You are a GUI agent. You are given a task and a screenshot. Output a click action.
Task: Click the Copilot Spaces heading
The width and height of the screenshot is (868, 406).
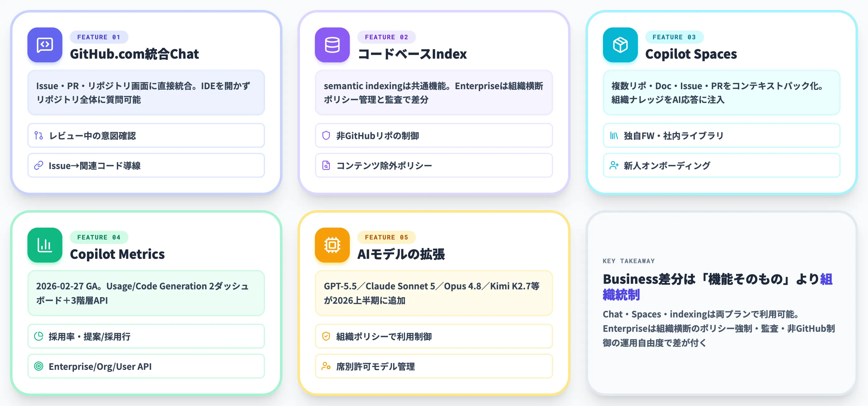(x=691, y=54)
